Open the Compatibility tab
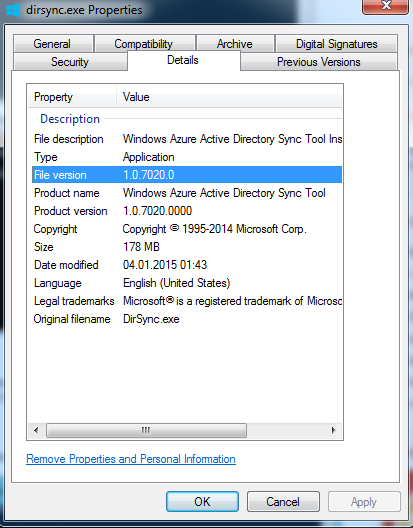Viewport: 413px width, 528px height. click(x=145, y=44)
